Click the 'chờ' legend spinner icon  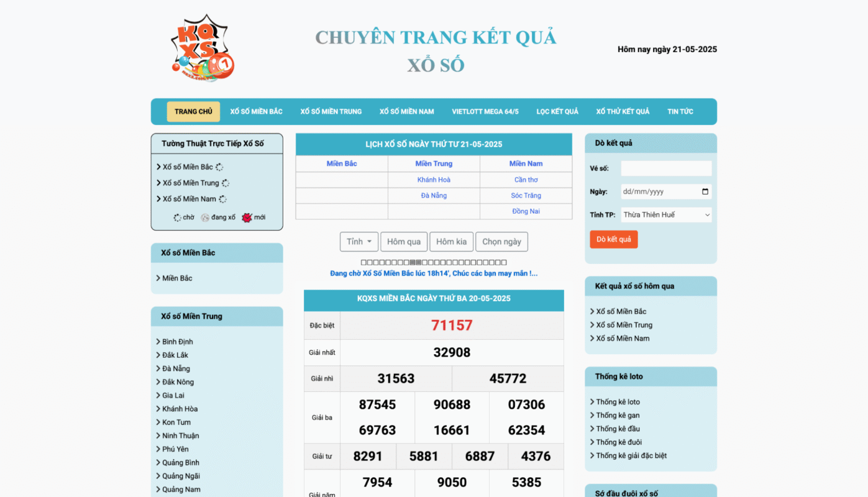(x=177, y=217)
